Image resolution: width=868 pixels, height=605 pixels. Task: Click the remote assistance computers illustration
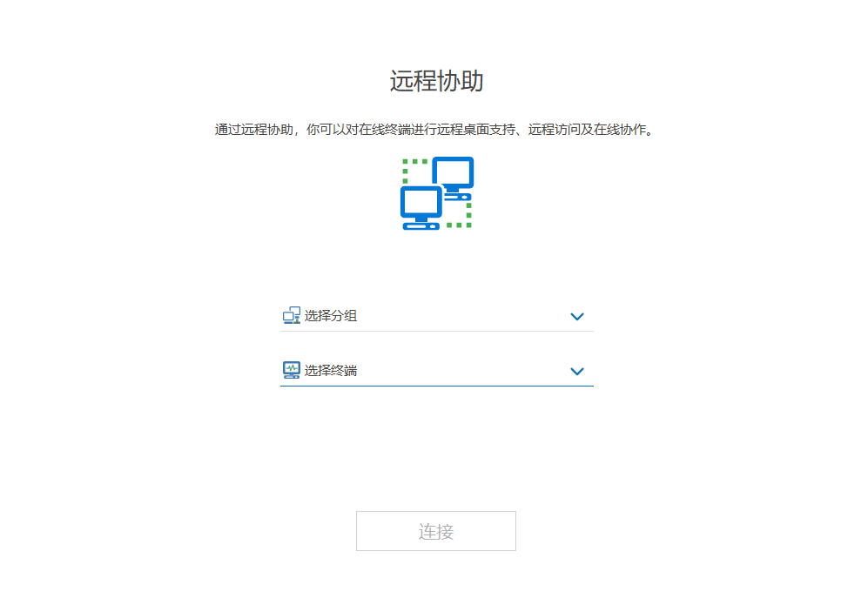tap(437, 193)
